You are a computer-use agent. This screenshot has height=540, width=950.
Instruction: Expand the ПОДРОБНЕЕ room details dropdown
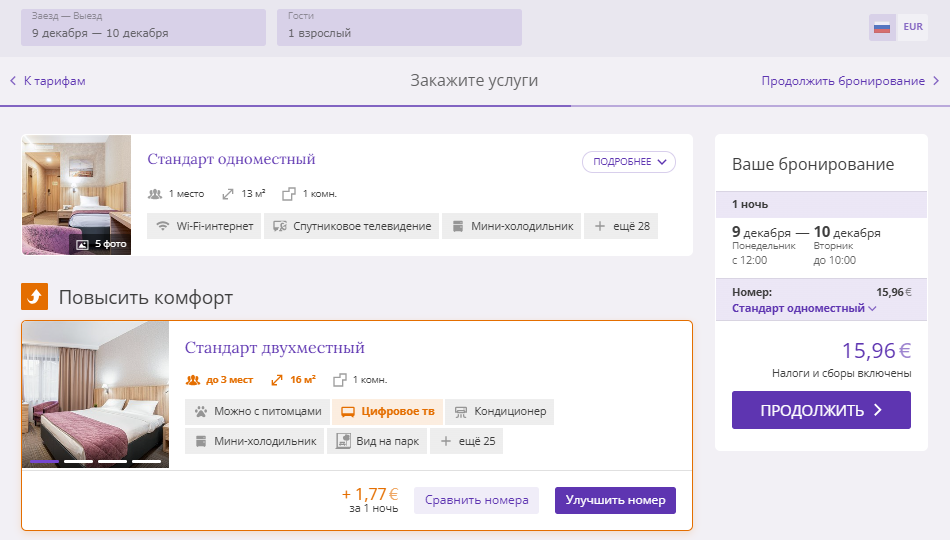pyautogui.click(x=629, y=162)
